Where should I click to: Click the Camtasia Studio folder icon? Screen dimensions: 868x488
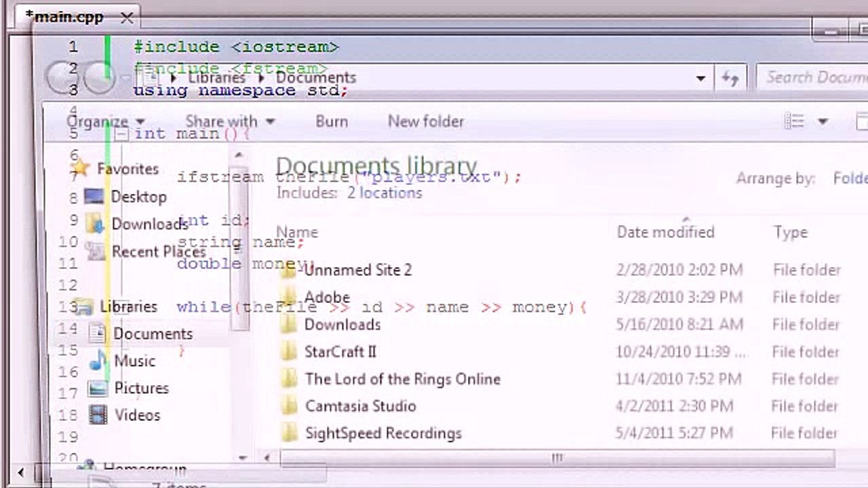click(290, 406)
